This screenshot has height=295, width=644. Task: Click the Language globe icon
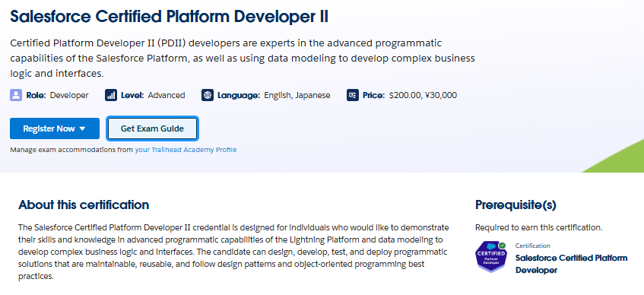(x=208, y=95)
